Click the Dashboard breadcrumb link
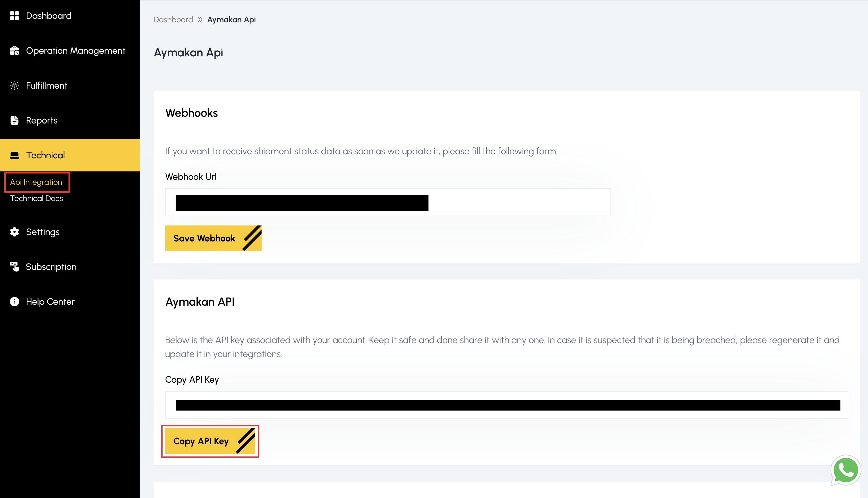The image size is (868, 498). pos(173,19)
